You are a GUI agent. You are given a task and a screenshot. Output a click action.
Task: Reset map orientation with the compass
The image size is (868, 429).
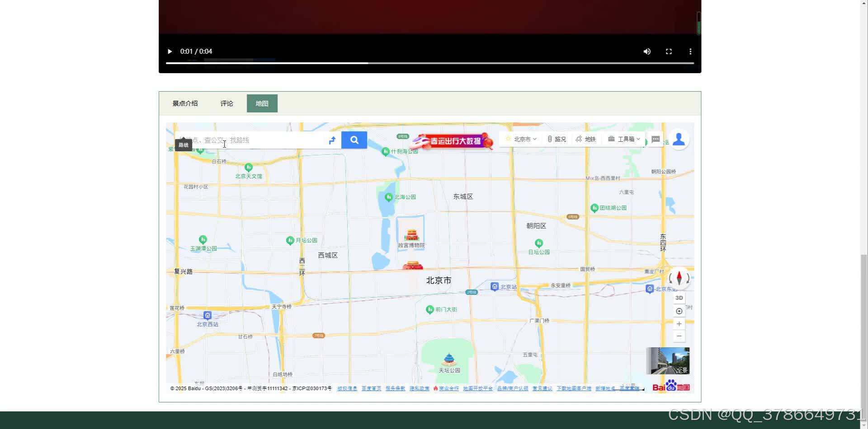(x=679, y=278)
